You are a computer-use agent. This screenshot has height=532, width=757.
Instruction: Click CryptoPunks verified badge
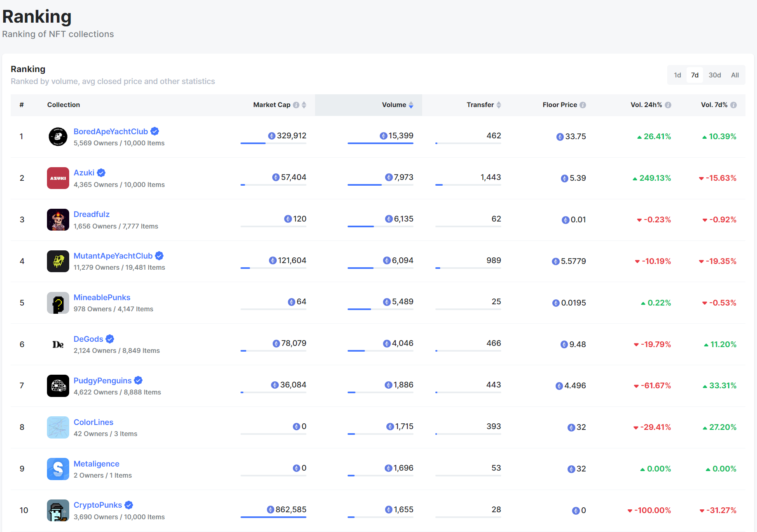129,505
